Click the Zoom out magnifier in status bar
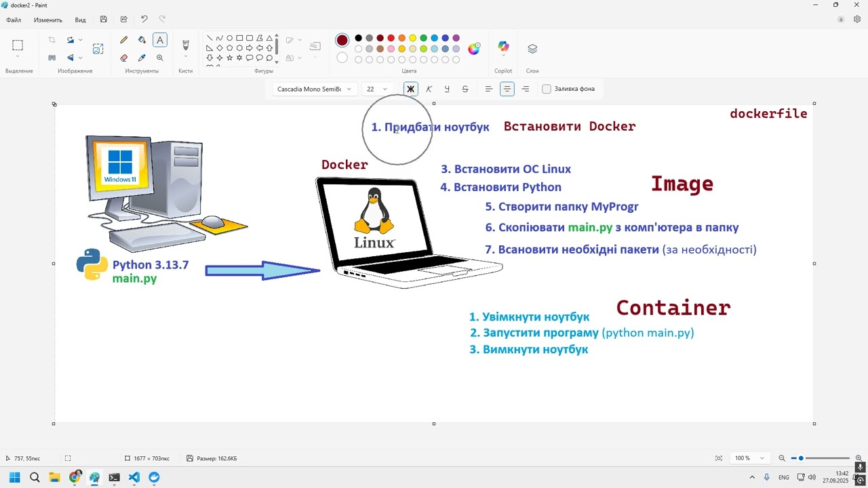868x488 pixels. [x=782, y=458]
